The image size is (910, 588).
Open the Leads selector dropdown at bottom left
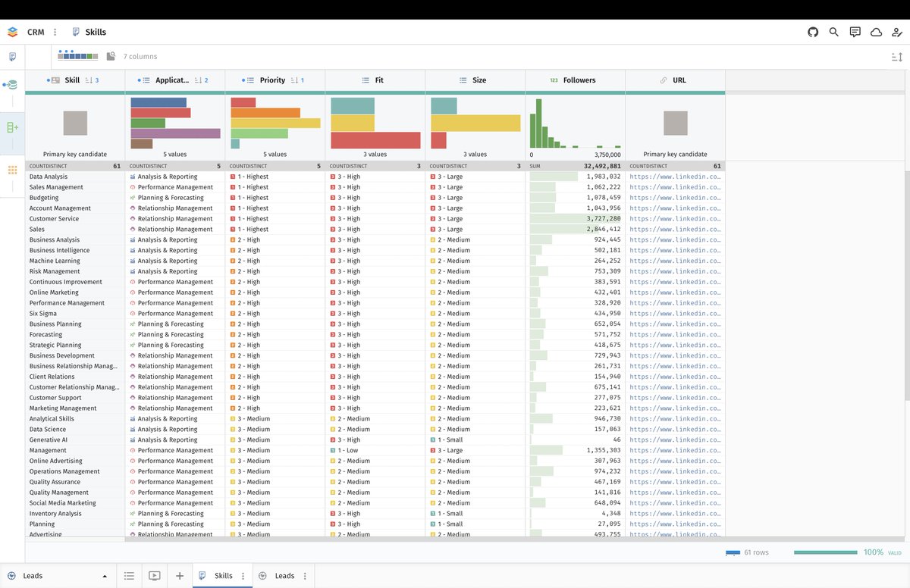[x=58, y=576]
